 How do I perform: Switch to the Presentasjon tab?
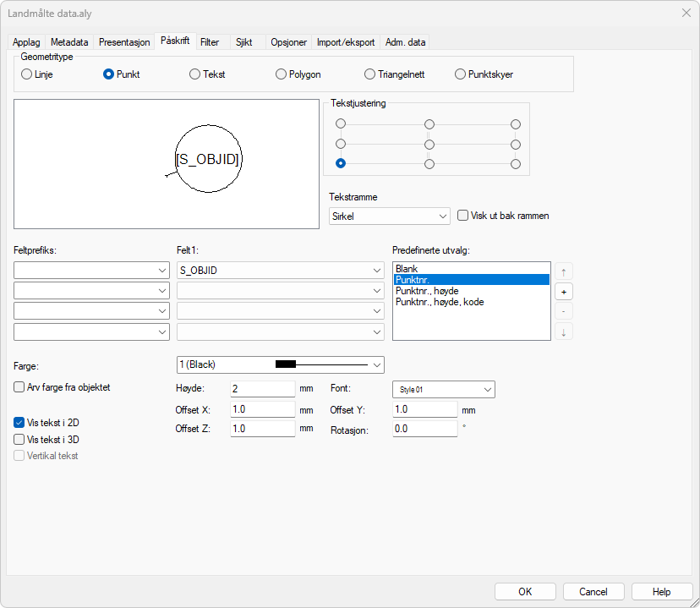[x=124, y=42]
